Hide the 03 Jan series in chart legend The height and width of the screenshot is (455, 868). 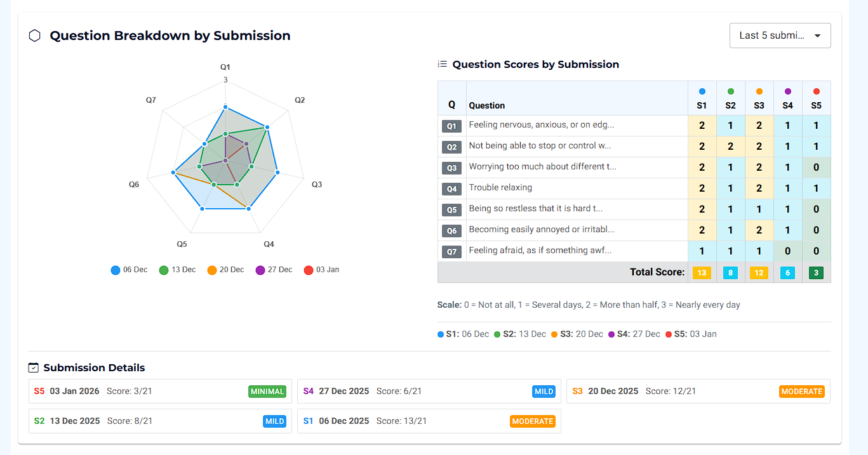(x=322, y=270)
